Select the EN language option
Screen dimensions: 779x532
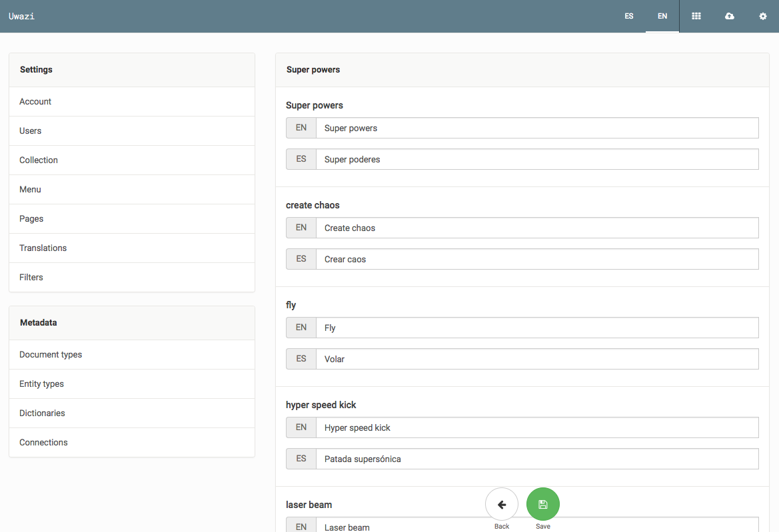pos(662,16)
